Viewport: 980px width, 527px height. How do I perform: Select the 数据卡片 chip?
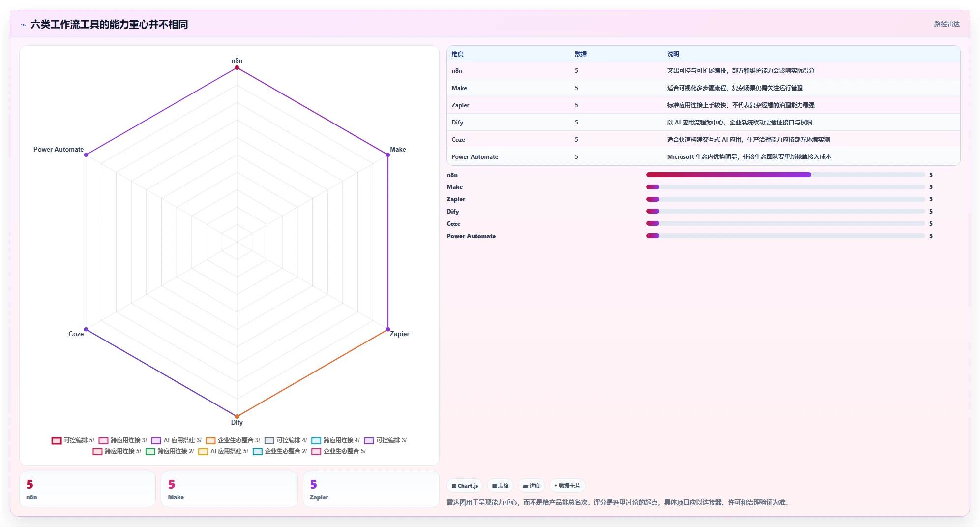pos(567,486)
